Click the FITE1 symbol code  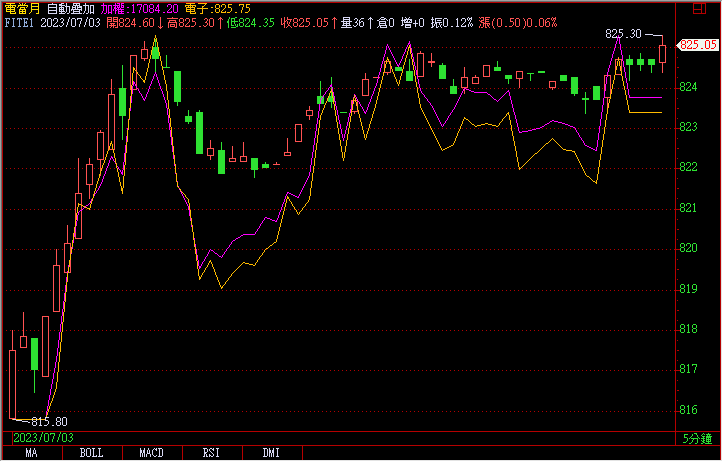[19, 23]
